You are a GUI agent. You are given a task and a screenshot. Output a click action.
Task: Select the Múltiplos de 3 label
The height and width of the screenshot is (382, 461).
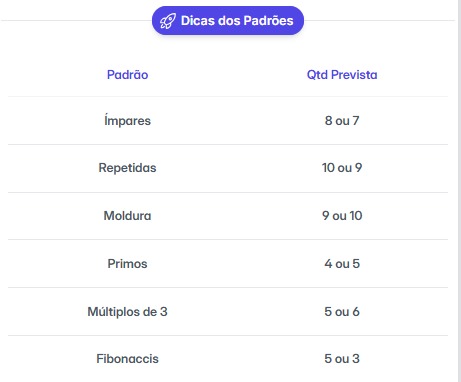click(127, 312)
